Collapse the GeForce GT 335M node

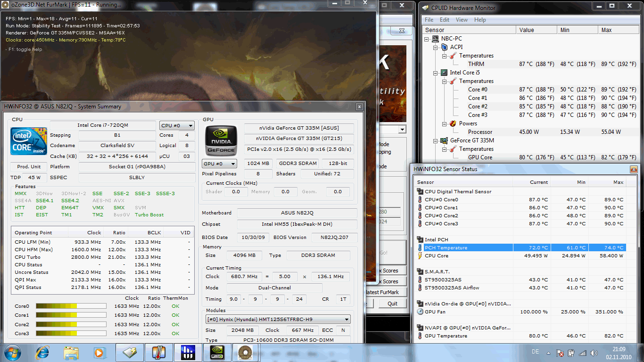[x=436, y=140]
